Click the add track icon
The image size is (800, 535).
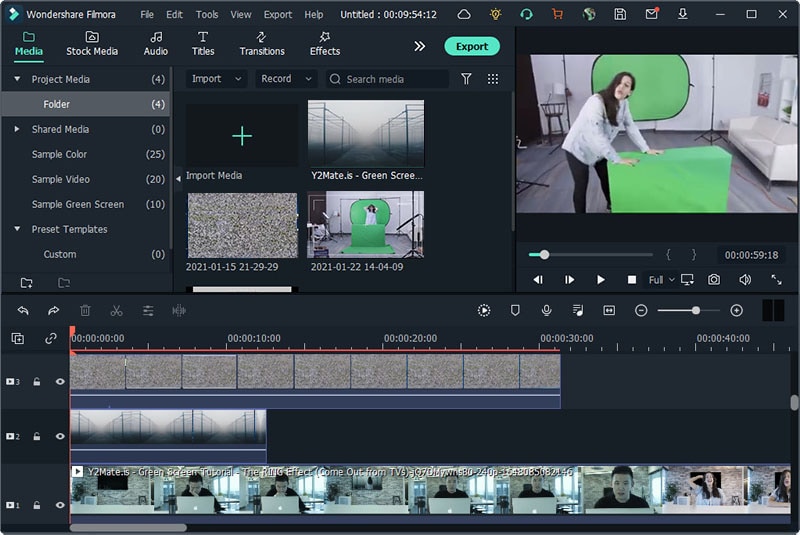point(18,339)
